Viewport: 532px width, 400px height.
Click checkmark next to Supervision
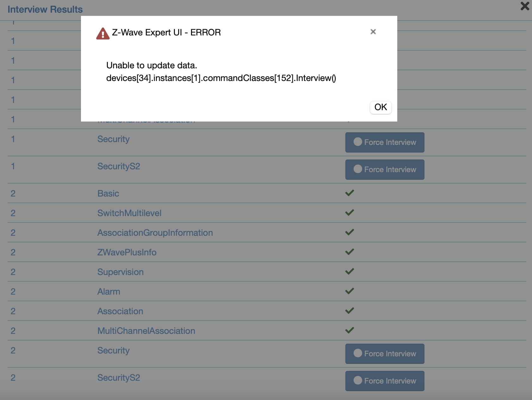click(350, 272)
